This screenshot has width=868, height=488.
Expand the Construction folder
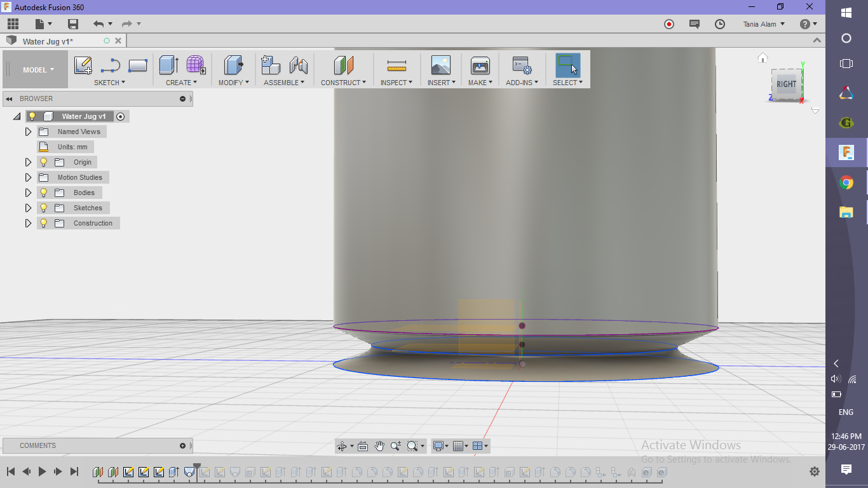(28, 223)
